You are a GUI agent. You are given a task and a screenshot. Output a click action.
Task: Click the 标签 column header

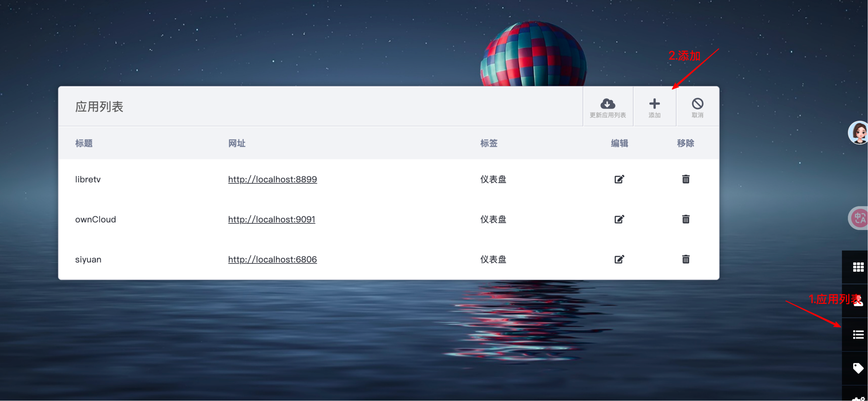(x=489, y=143)
